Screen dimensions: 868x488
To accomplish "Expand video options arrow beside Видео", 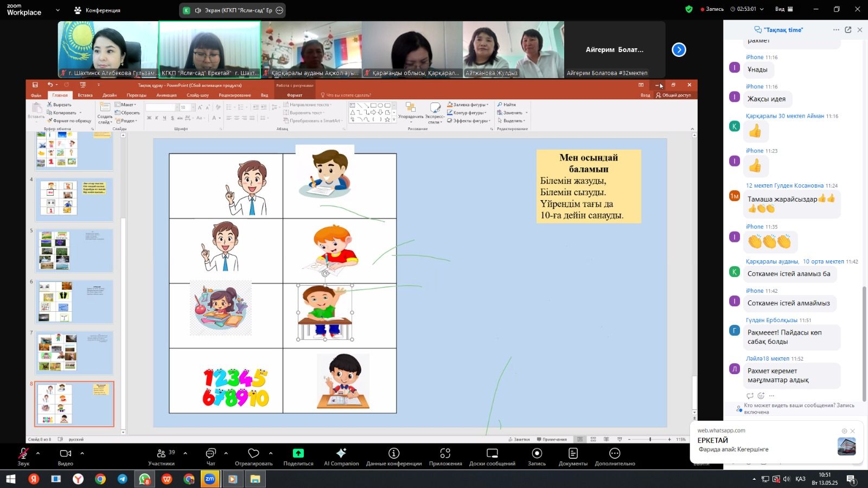I will click(x=82, y=453).
